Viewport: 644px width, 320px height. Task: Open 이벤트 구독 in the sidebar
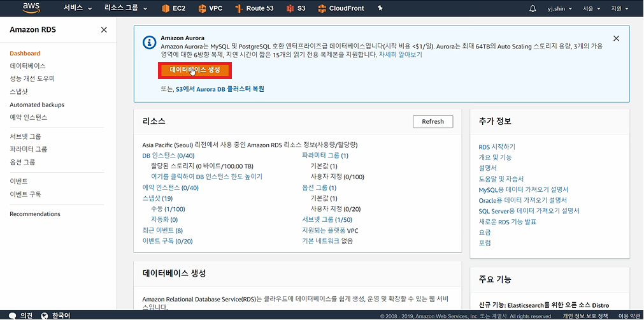click(25, 194)
